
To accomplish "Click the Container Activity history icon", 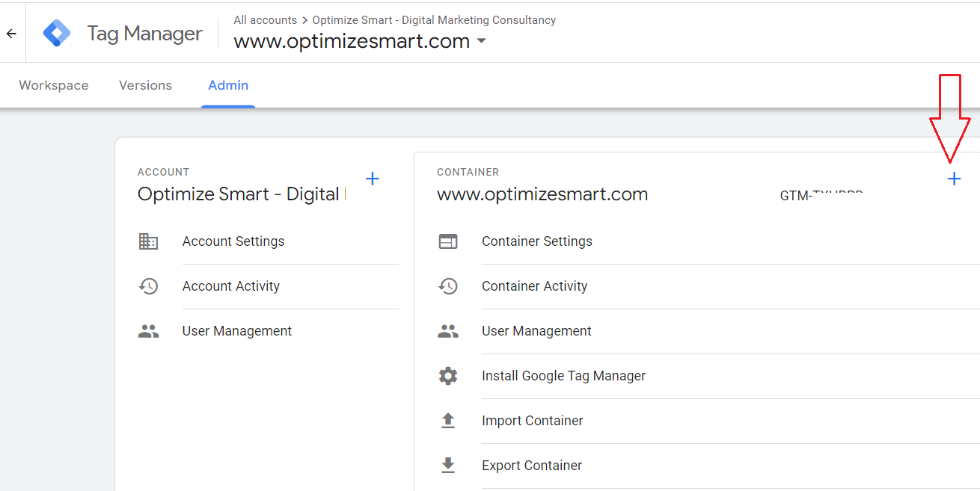I will point(448,286).
